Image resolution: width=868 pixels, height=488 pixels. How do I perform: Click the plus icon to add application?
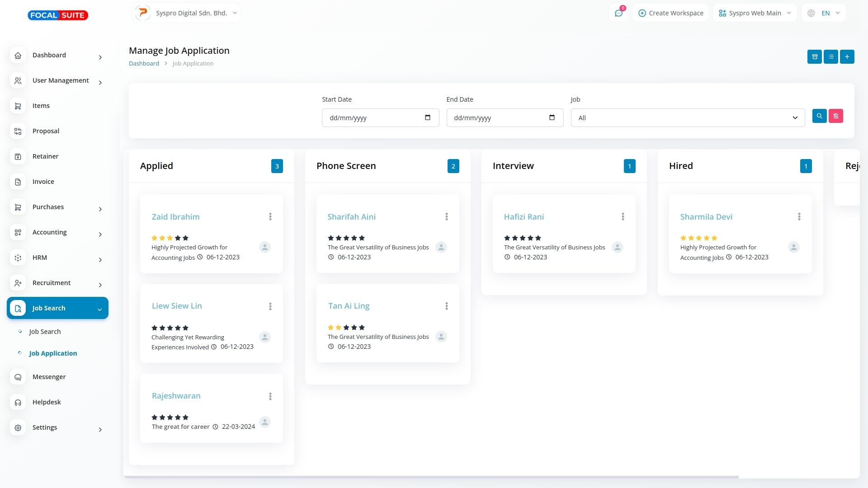click(847, 56)
